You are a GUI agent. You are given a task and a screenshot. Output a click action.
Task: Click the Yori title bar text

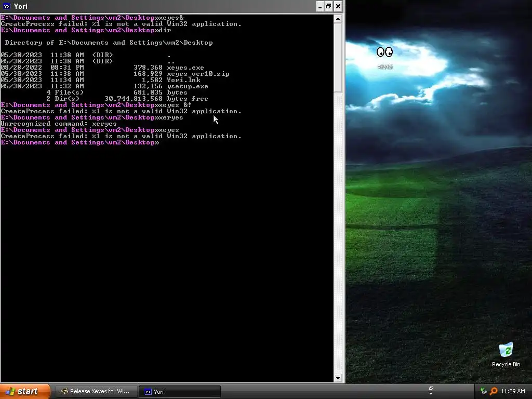[x=21, y=6]
